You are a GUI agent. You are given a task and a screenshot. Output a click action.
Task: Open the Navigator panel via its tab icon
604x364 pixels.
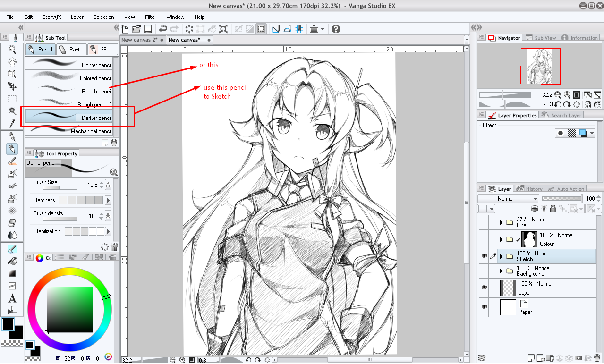[491, 37]
